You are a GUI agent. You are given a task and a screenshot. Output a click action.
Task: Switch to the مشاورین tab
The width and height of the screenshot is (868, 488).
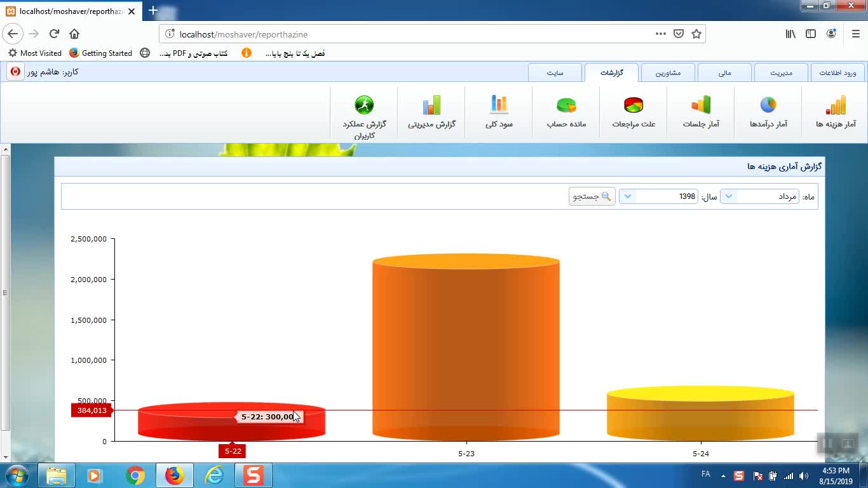click(x=668, y=73)
